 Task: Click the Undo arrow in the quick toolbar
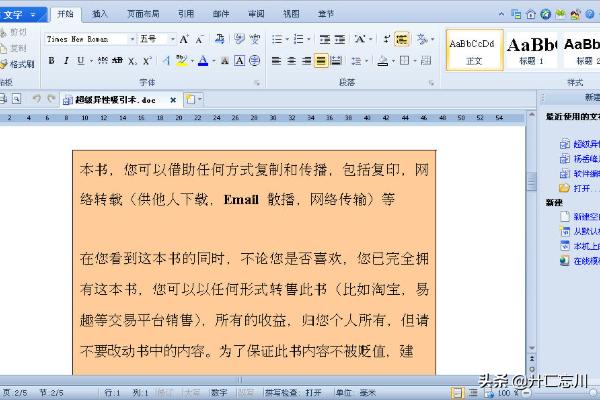(x=37, y=99)
